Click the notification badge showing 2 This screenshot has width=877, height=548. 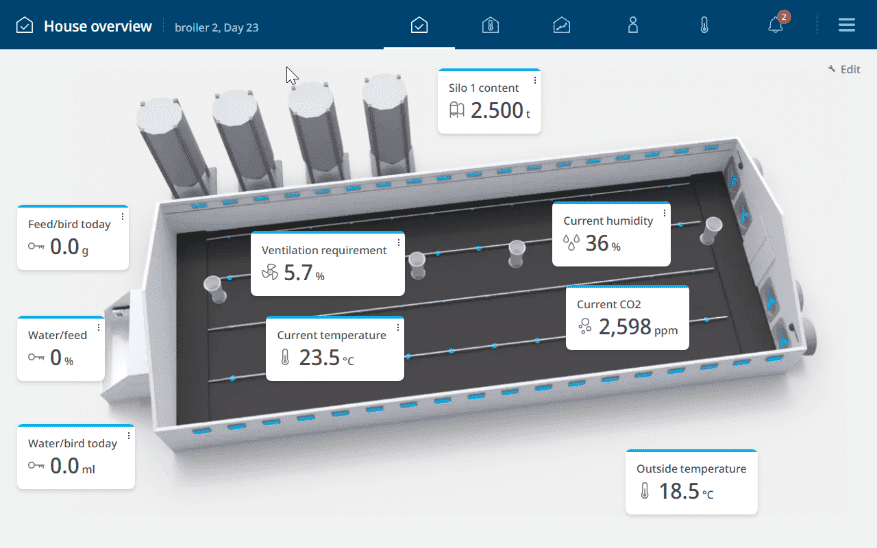click(x=784, y=17)
